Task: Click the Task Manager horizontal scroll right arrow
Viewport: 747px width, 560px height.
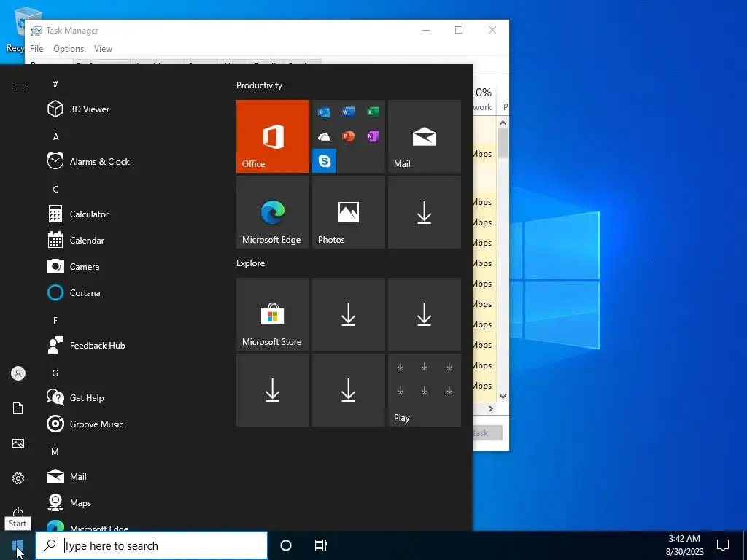Action: (x=491, y=408)
